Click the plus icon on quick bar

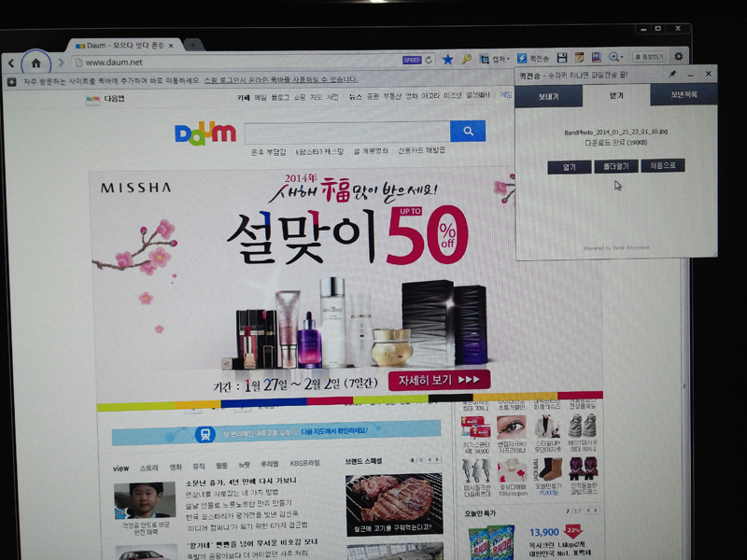12,82
